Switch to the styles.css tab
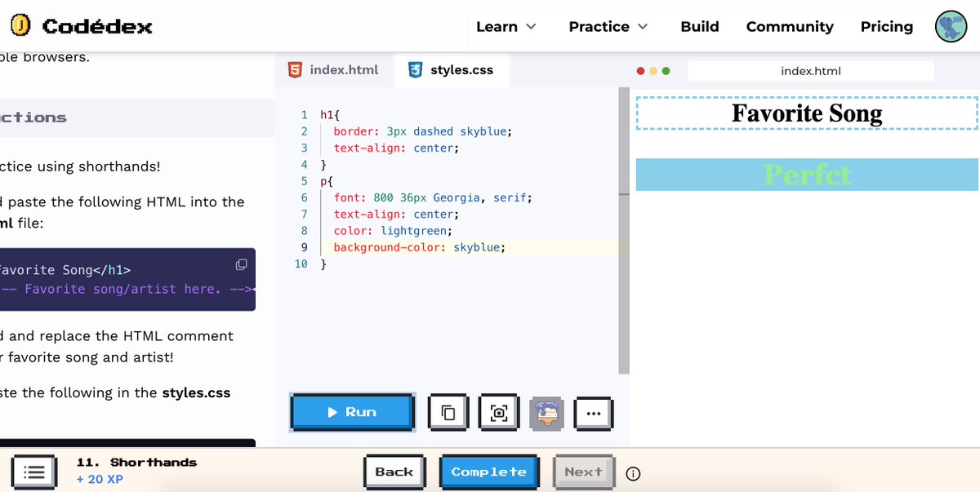This screenshot has width=980, height=492. pyautogui.click(x=452, y=70)
